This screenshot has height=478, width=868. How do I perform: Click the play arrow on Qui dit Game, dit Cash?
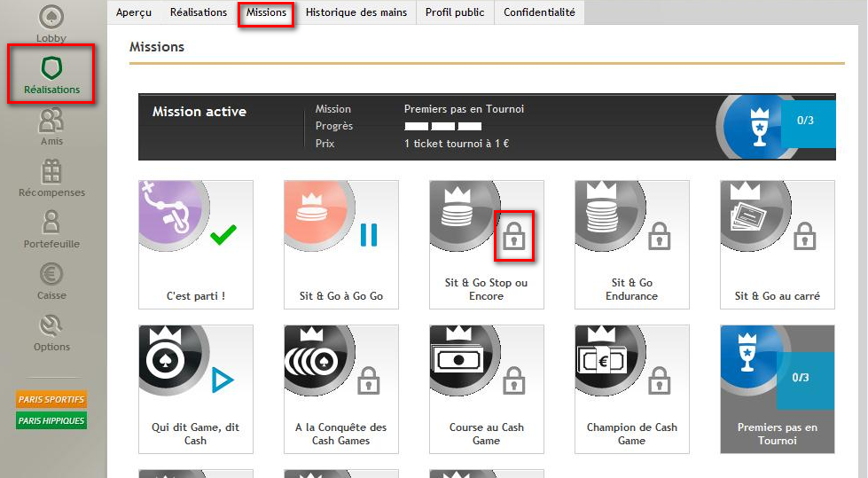(223, 380)
